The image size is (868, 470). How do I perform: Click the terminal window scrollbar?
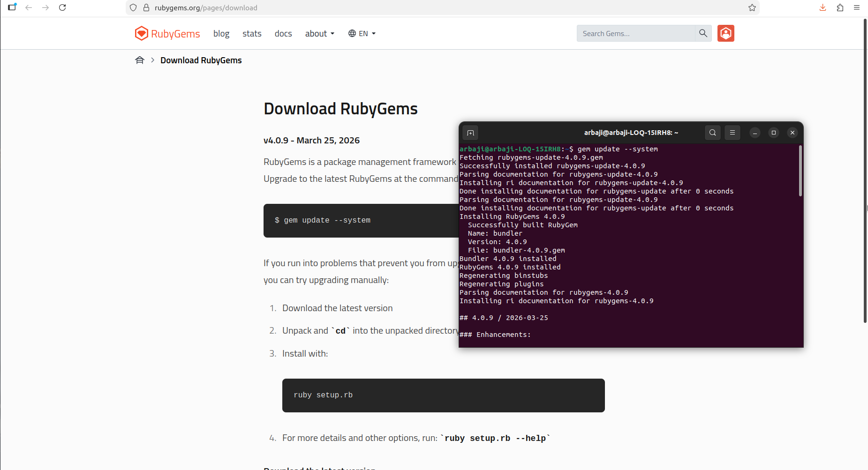click(x=800, y=171)
